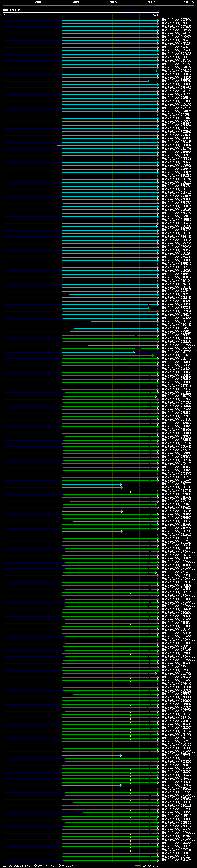The image size is (197, 868).
Task: Select hit UniRef100_O65100
Action: pos(176,30)
